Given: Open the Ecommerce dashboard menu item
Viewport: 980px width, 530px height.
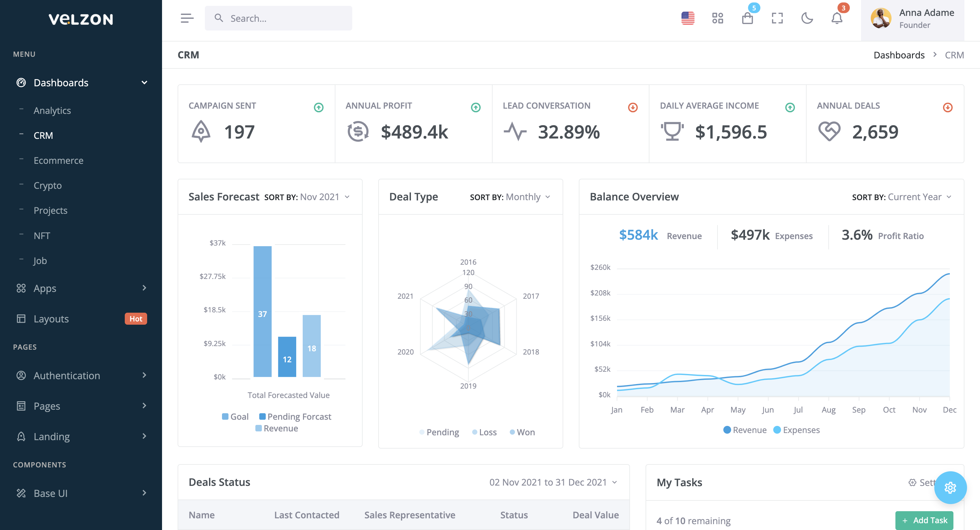Looking at the screenshot, I should point(58,160).
